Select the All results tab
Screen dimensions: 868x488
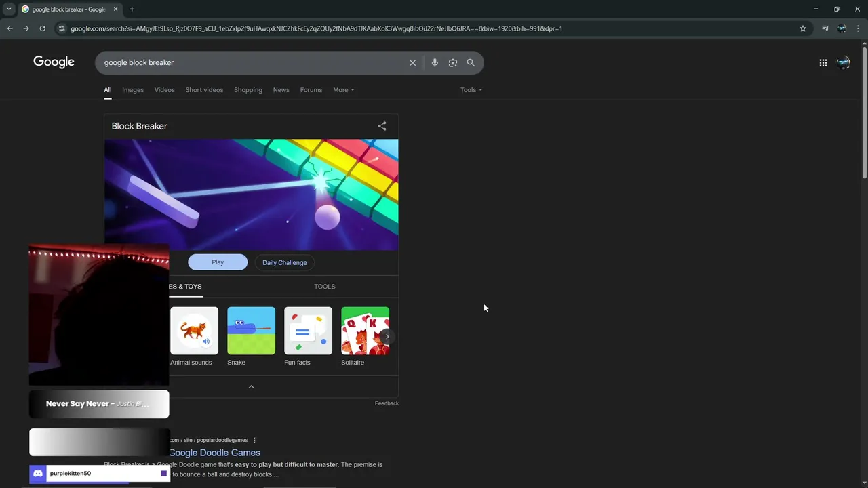pos(107,90)
